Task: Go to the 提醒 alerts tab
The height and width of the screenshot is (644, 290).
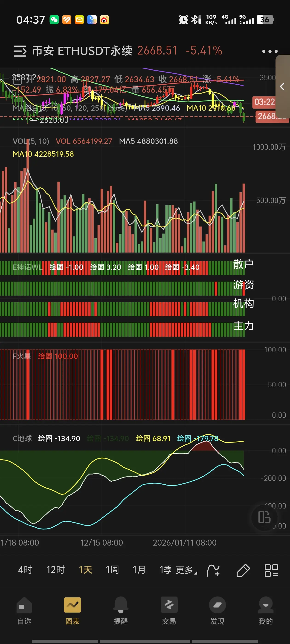Action: click(x=121, y=611)
